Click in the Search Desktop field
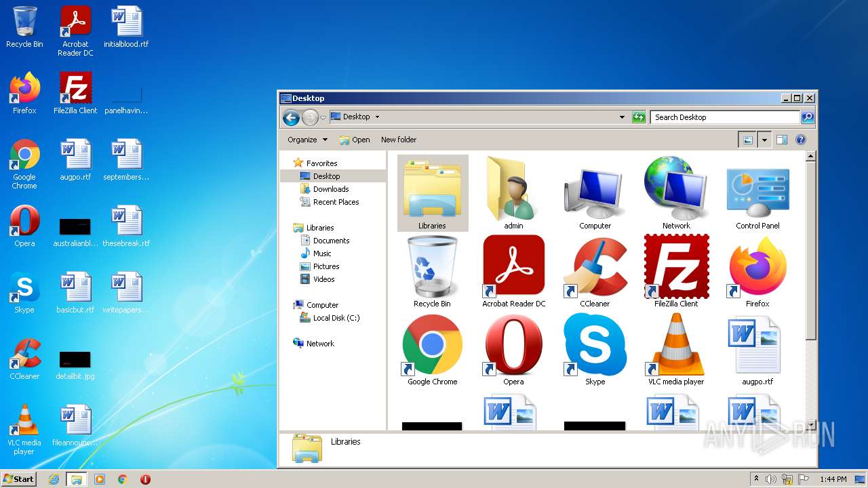The width and height of the screenshot is (868, 488). click(725, 117)
